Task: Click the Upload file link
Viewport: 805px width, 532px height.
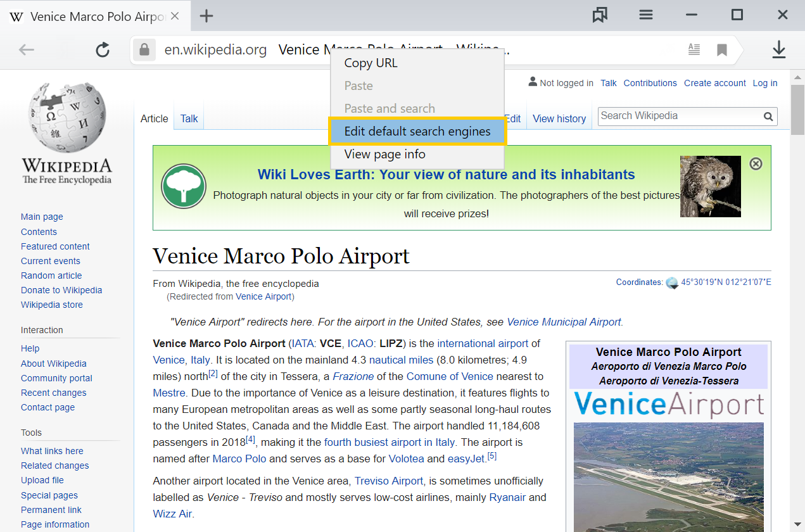Action: (x=42, y=480)
